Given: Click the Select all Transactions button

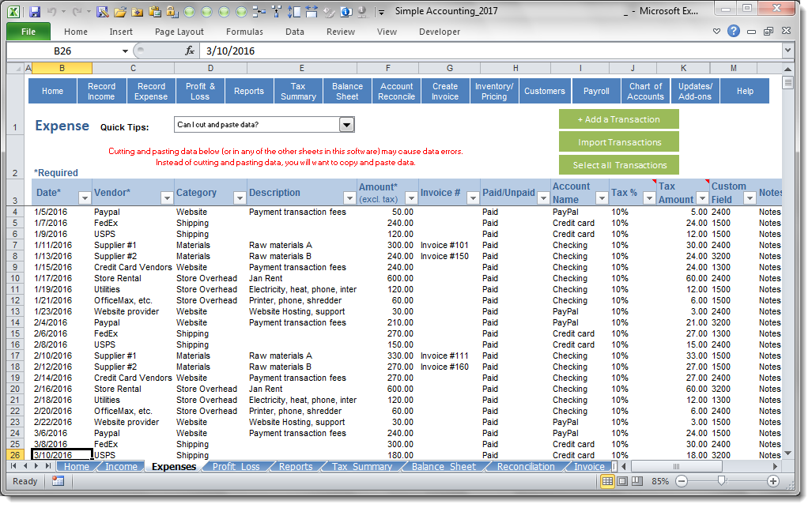Looking at the screenshot, I should (x=619, y=165).
